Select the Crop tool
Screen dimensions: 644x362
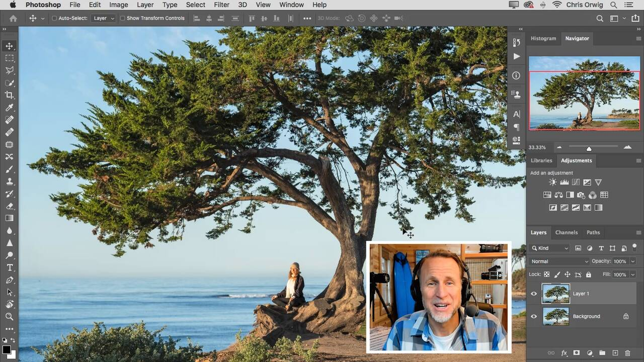[9, 95]
